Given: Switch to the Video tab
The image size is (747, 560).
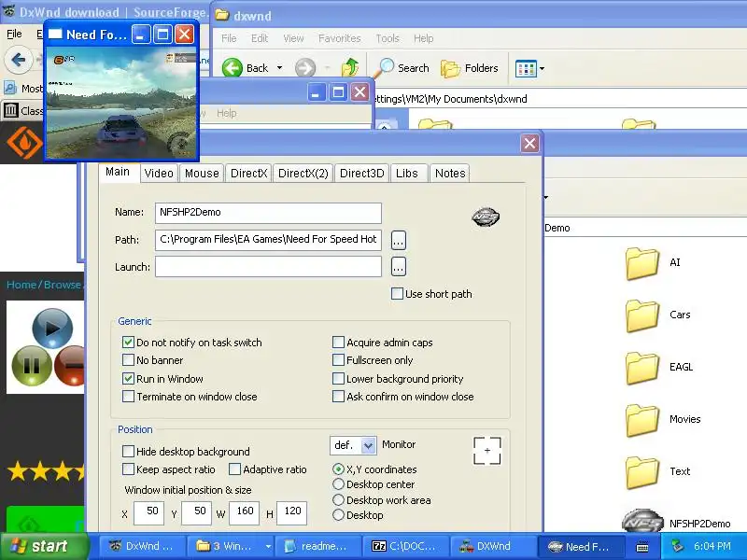Looking at the screenshot, I should 159,174.
